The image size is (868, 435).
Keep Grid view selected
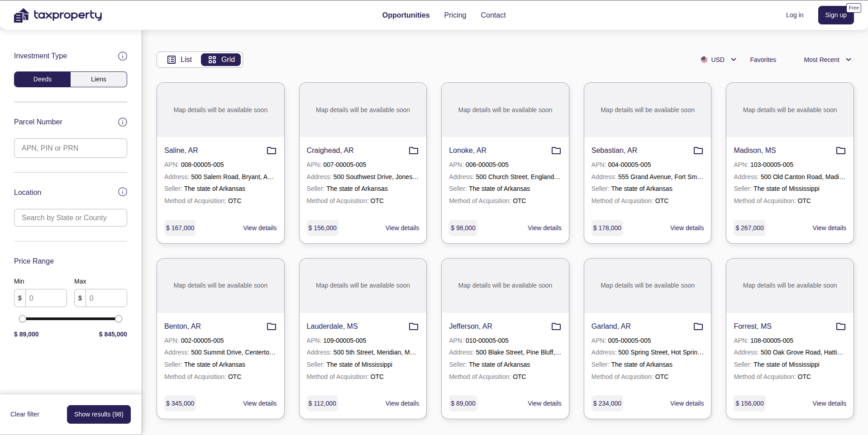point(221,59)
